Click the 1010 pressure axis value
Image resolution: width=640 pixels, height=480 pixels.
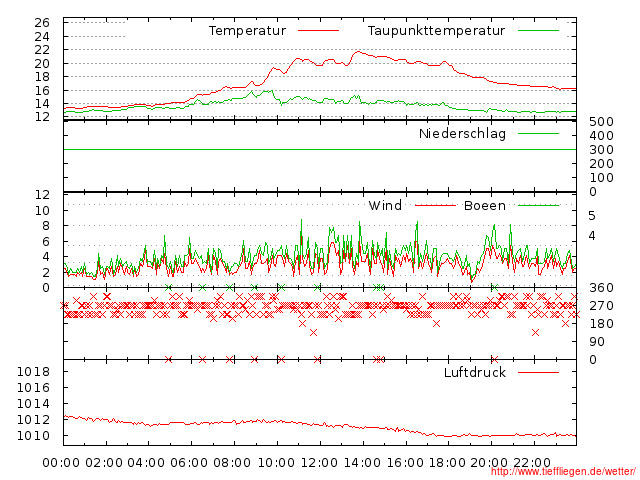pos(33,436)
